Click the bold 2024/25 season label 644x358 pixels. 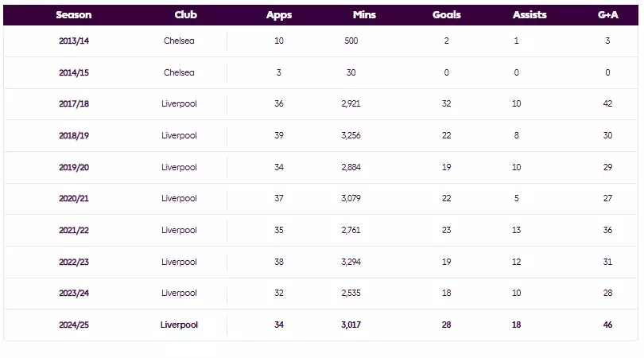click(74, 325)
